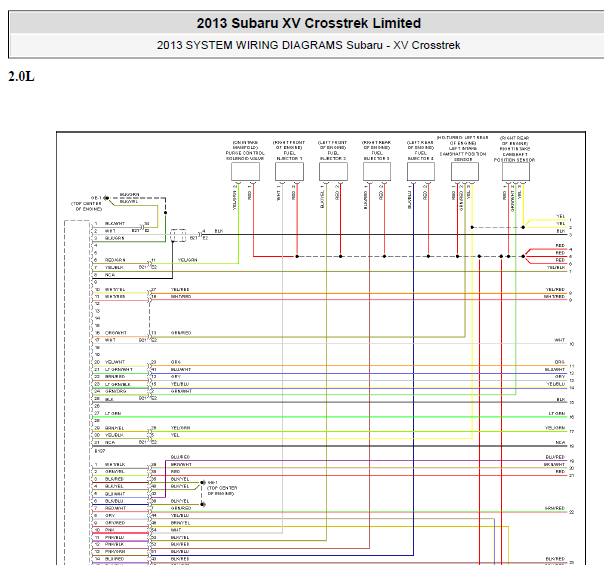Select the Fuel Injector 4 component box
604x565 pixels.
point(421,171)
